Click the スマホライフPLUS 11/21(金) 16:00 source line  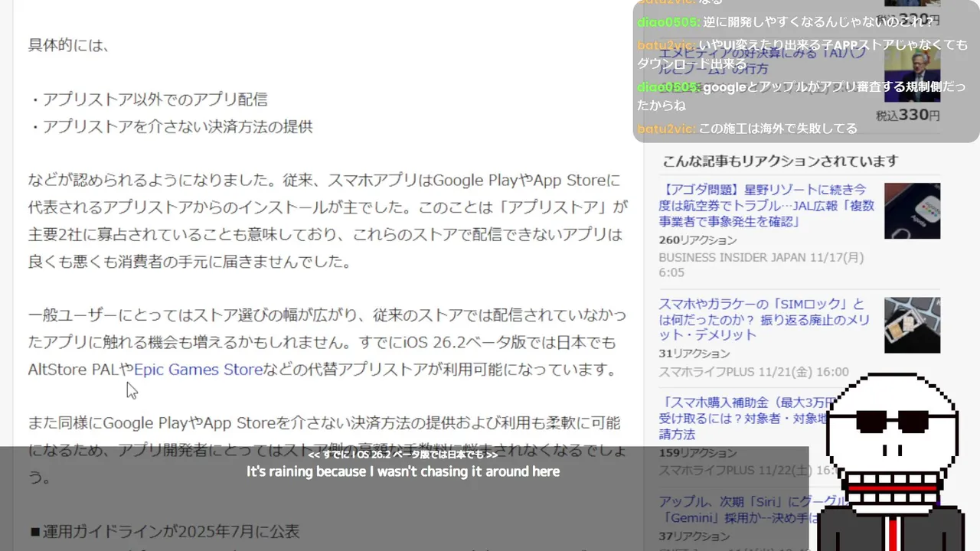tap(753, 372)
